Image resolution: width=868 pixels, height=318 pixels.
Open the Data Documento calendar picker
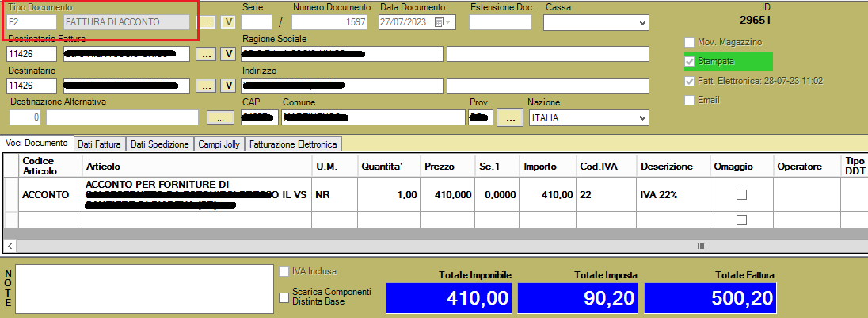coord(440,22)
